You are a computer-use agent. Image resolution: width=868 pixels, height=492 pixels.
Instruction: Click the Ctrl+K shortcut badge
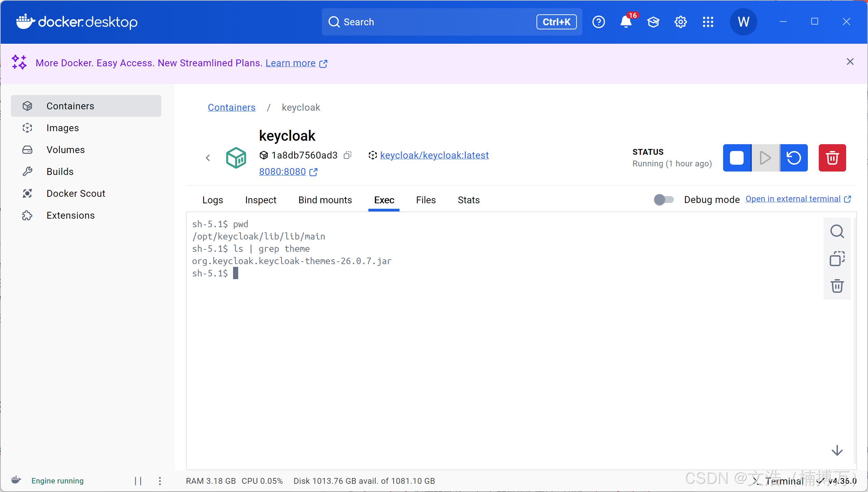[556, 22]
